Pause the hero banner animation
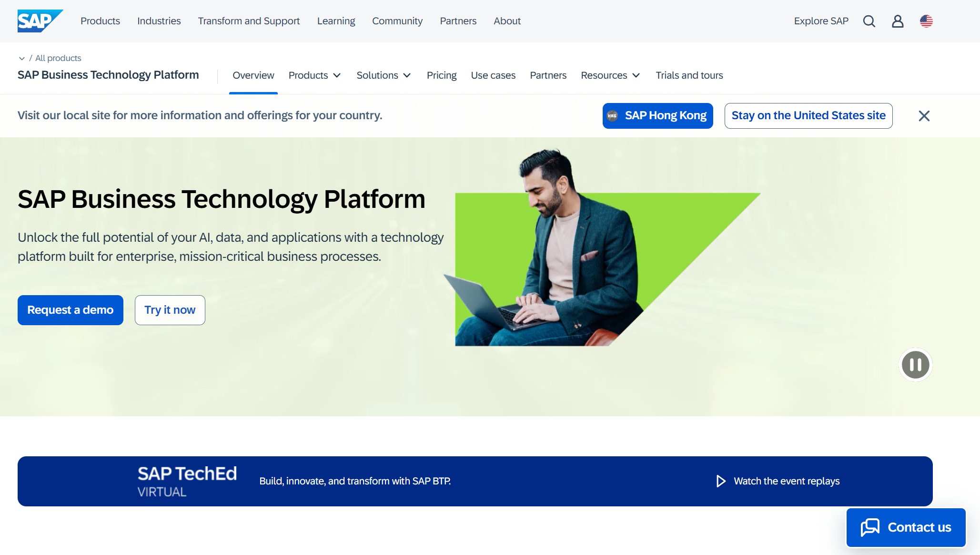Image resolution: width=980 pixels, height=555 pixels. point(914,365)
